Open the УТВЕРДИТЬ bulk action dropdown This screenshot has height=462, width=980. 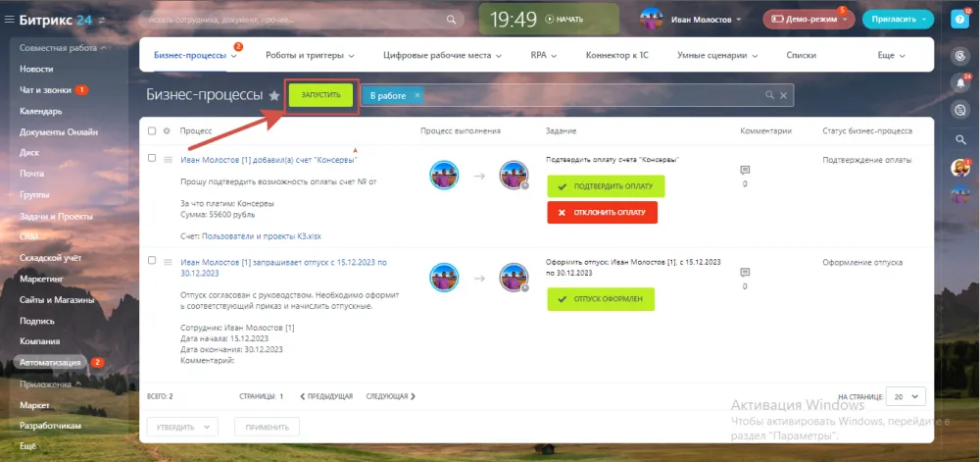(x=182, y=428)
